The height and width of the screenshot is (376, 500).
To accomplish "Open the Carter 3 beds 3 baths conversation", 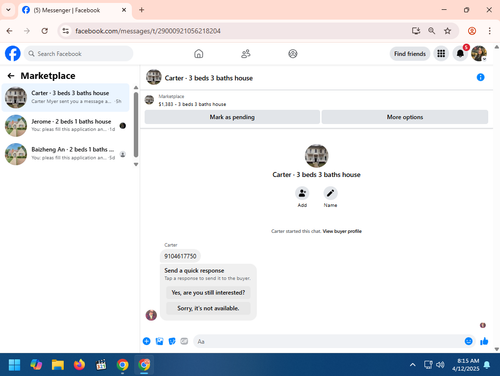I will (x=66, y=97).
